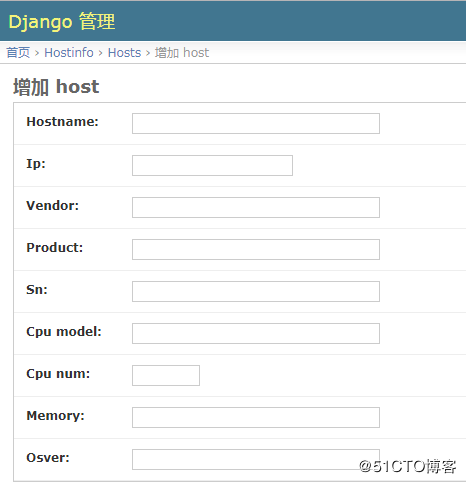Image resolution: width=466 pixels, height=483 pixels.
Task: Click into the Product text field
Action: coord(256,249)
